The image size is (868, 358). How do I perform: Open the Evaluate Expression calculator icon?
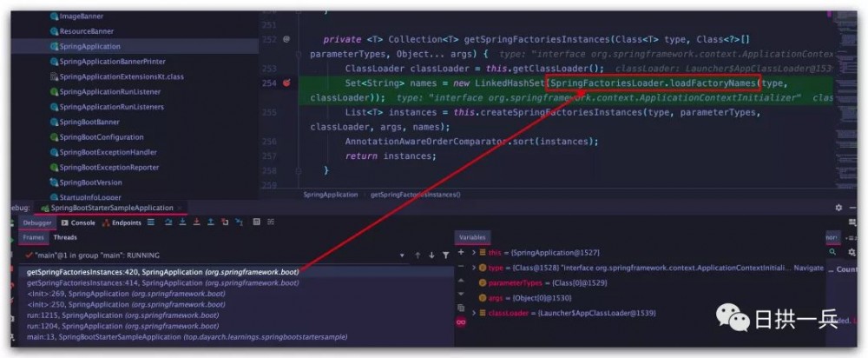[x=256, y=222]
